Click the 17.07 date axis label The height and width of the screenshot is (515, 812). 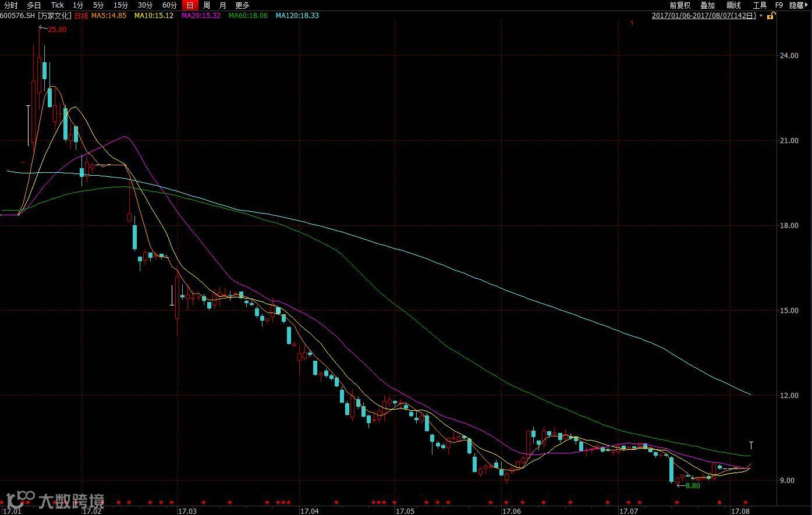point(629,512)
